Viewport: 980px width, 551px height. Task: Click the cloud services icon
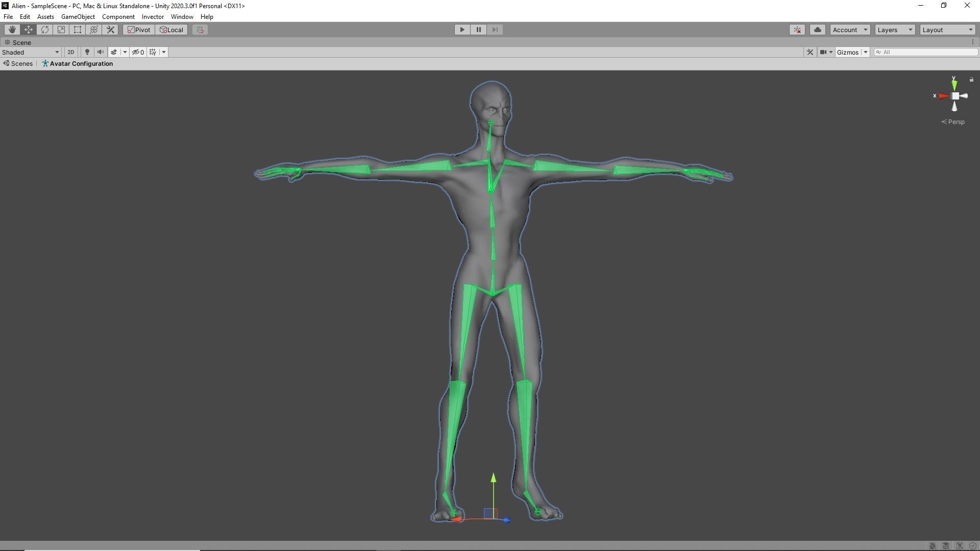(818, 30)
